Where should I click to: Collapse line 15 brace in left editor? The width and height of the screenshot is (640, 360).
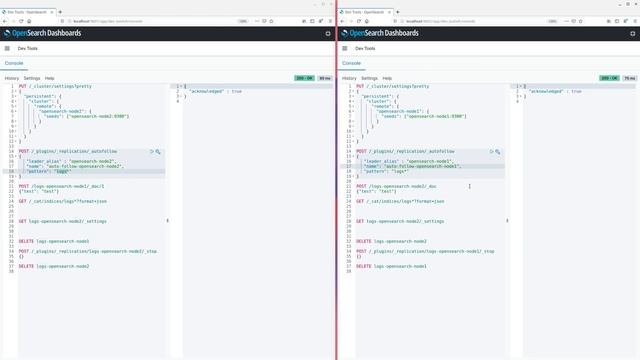click(x=16, y=156)
